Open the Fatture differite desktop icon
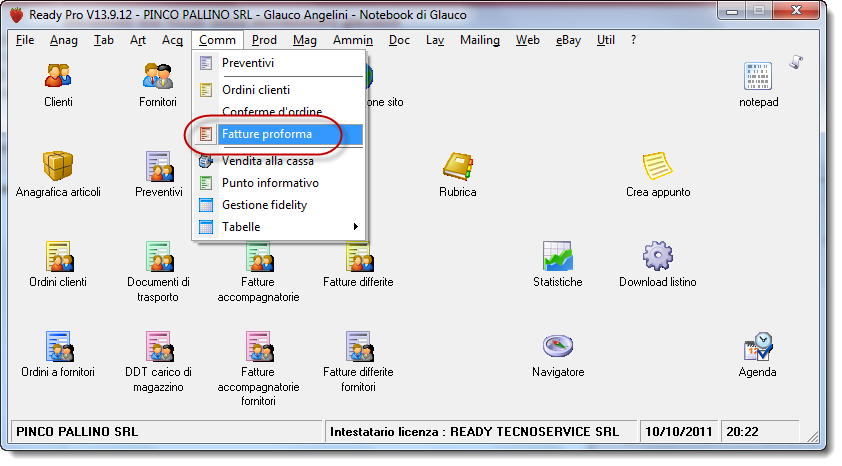Screen dimensions: 842x466 [359, 256]
